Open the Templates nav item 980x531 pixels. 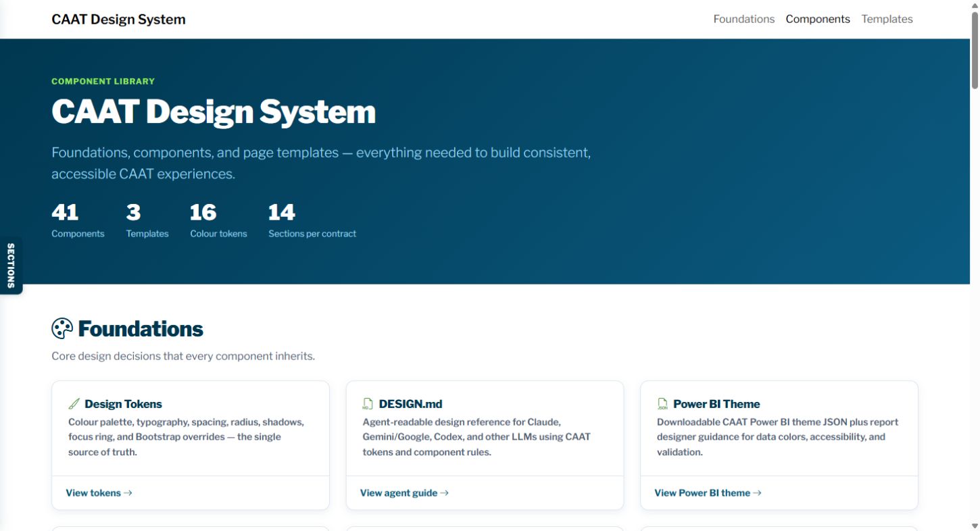click(887, 19)
